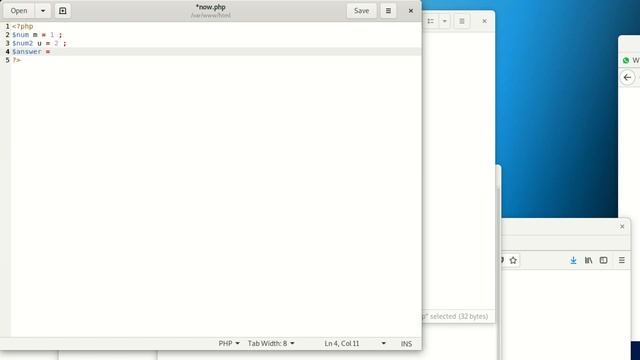The width and height of the screenshot is (640, 360).
Task: Open the PHP language selector in the status bar
Action: (x=229, y=344)
